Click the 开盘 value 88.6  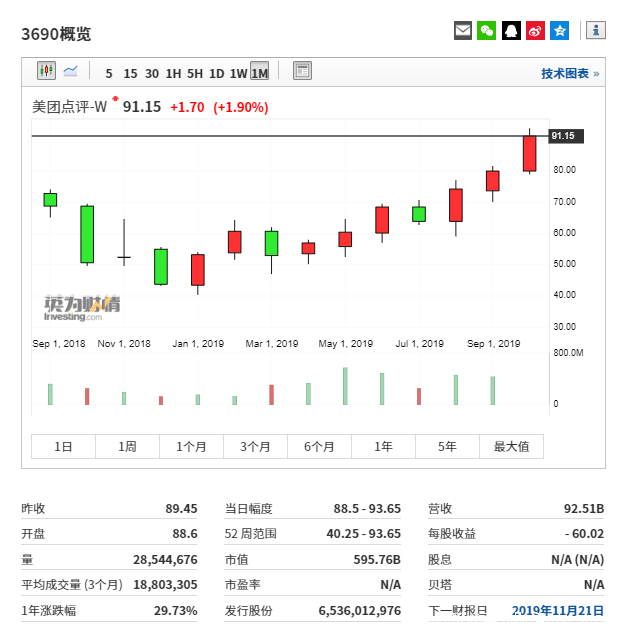coord(185,534)
